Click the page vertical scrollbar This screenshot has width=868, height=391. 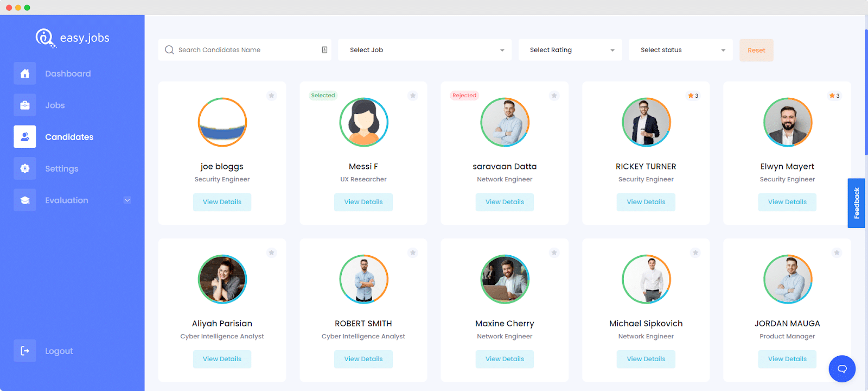[x=866, y=92]
